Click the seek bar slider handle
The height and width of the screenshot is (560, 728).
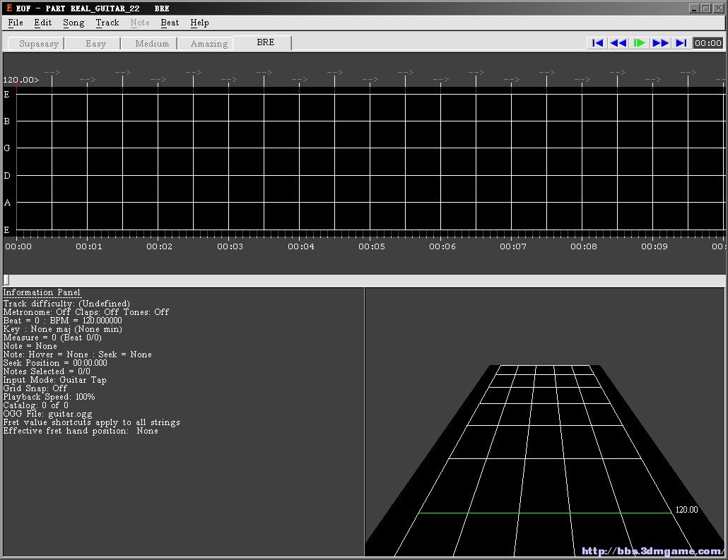click(x=6, y=280)
